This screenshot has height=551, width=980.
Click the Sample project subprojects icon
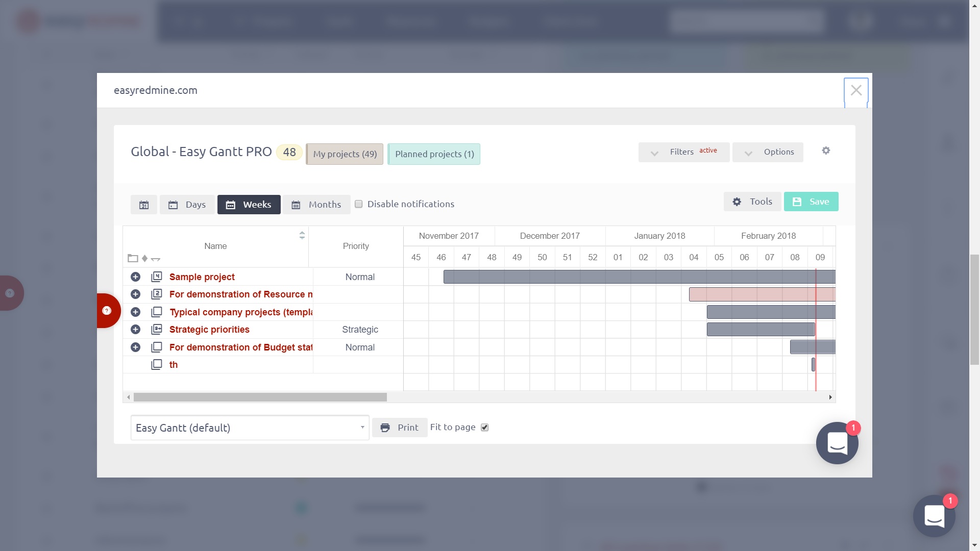[x=157, y=277]
